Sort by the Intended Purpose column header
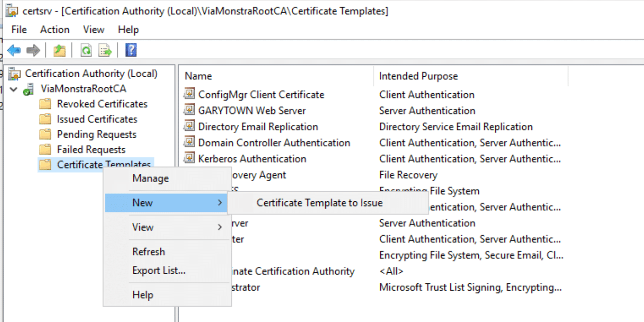Viewport: 644px width, 322px height. tap(418, 76)
